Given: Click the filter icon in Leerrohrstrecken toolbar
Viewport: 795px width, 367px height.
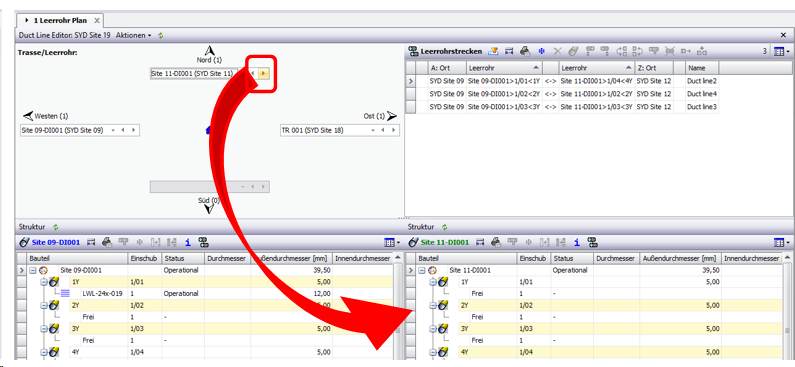Looking at the screenshot, I should 493,51.
